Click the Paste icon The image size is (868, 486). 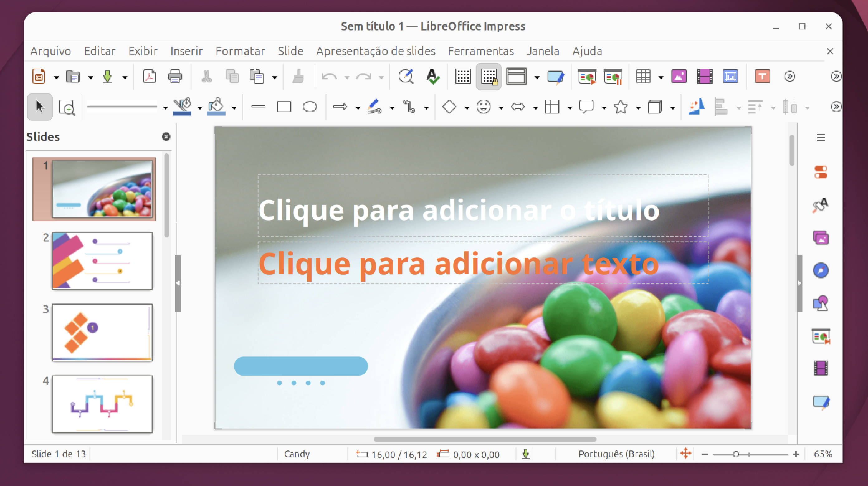click(x=257, y=77)
